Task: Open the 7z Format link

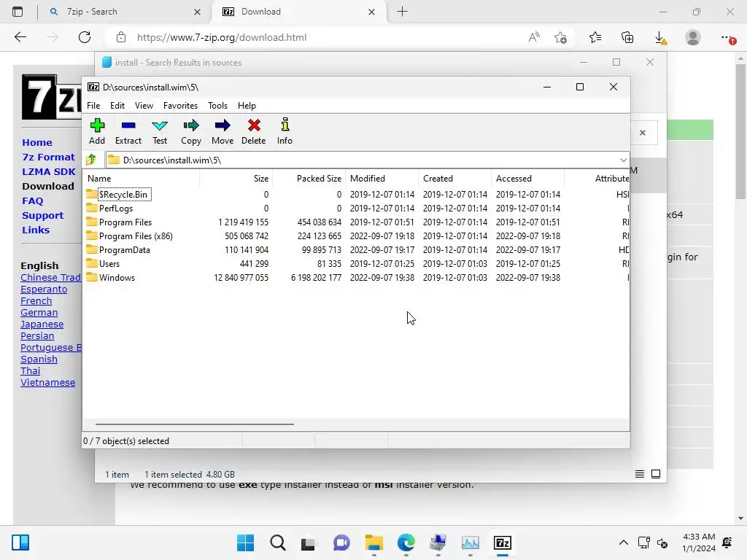Action: (49, 157)
